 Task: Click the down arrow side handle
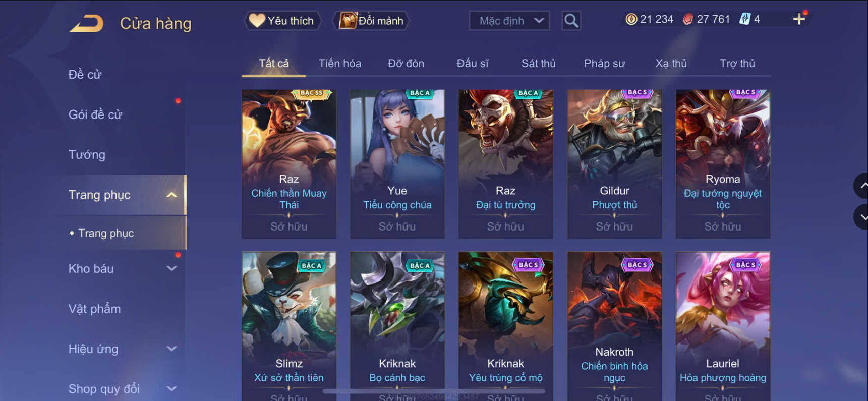(861, 217)
